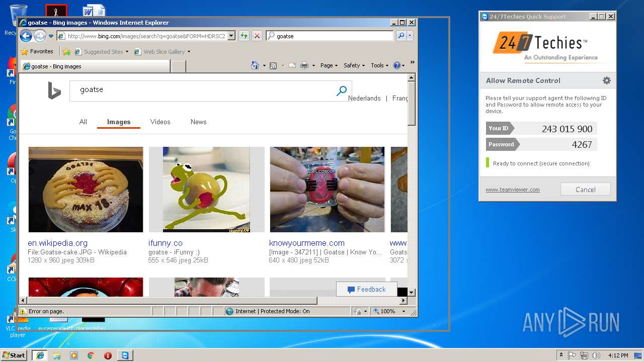Follow the en.wikipedia.org link
644x362 pixels.
click(57, 243)
